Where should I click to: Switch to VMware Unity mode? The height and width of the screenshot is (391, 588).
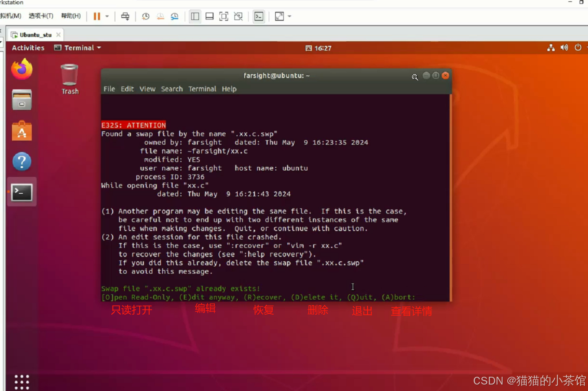pyautogui.click(x=238, y=16)
